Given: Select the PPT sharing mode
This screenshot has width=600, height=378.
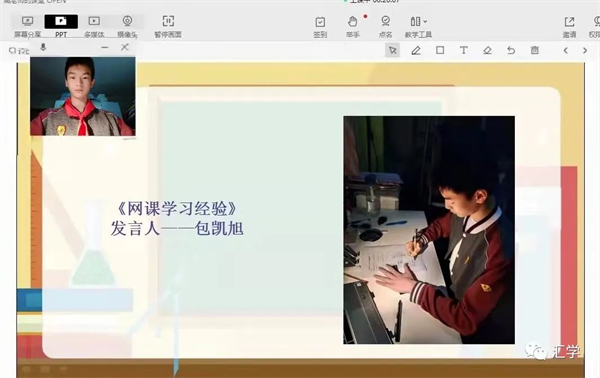Looking at the screenshot, I should [61, 26].
